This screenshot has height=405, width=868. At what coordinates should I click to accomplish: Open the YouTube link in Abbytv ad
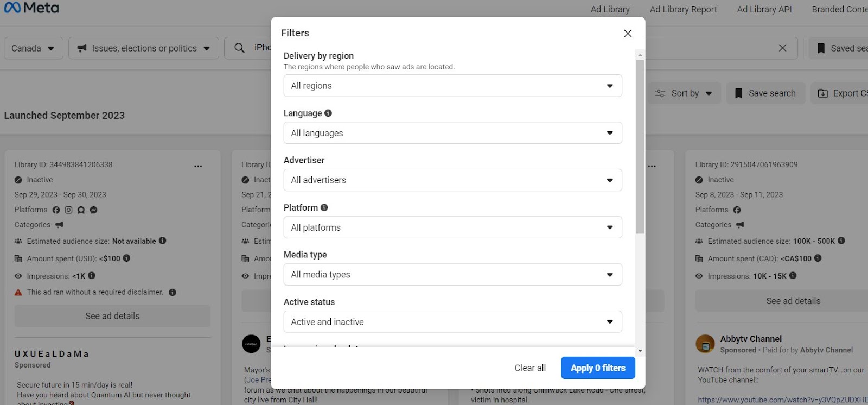tap(782, 400)
